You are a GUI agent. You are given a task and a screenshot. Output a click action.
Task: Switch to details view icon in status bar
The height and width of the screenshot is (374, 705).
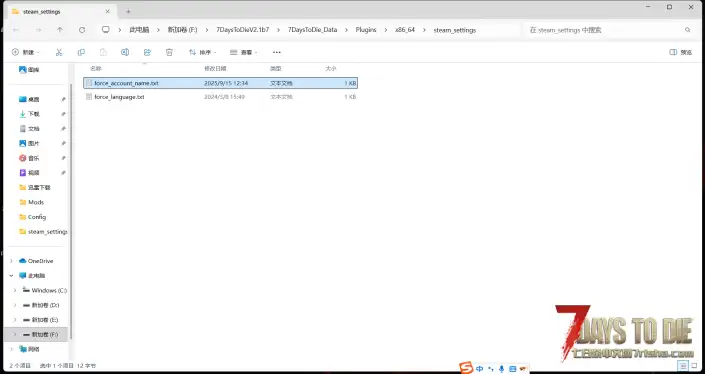click(x=683, y=365)
